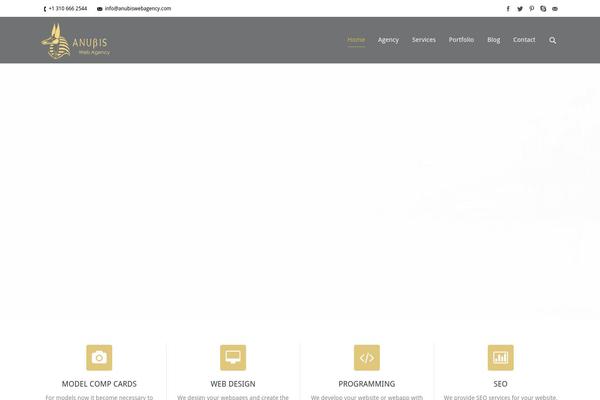
Task: Click the phone icon beside the phone number
Action: coord(45,9)
